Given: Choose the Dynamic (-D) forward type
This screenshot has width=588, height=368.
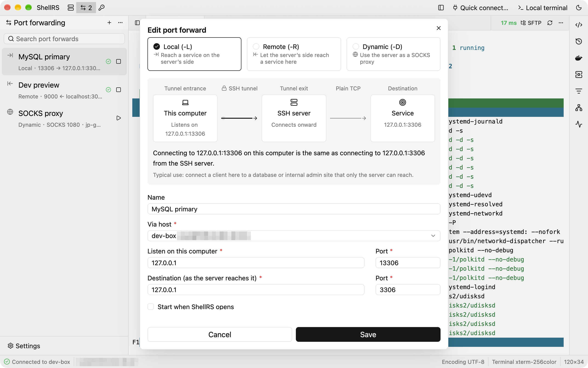Looking at the screenshot, I should pos(393,54).
